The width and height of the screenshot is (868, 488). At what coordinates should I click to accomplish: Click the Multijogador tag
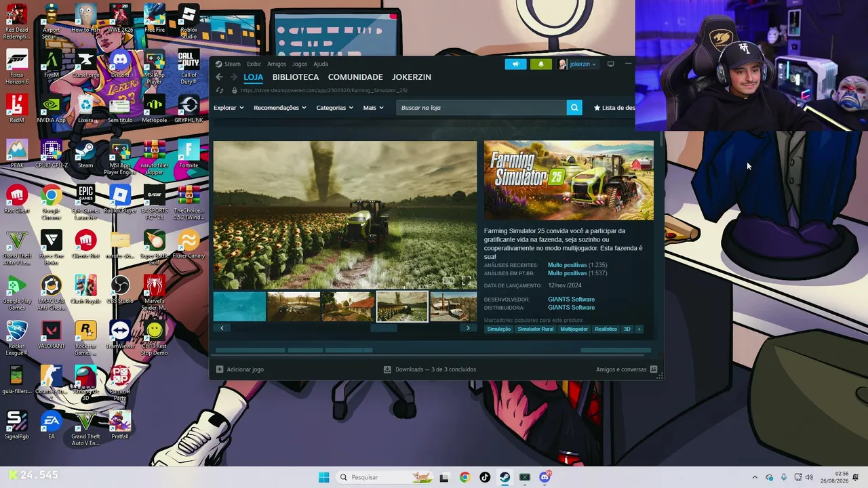point(574,329)
